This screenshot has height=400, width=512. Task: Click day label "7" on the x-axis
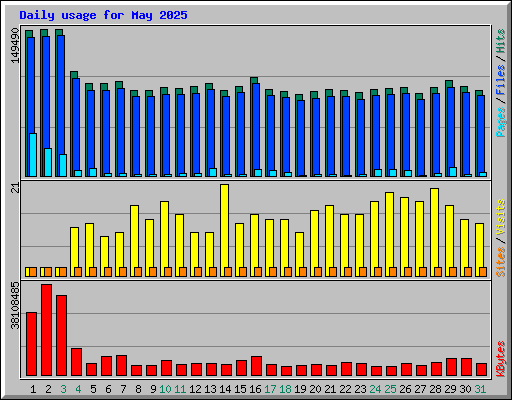123,389
